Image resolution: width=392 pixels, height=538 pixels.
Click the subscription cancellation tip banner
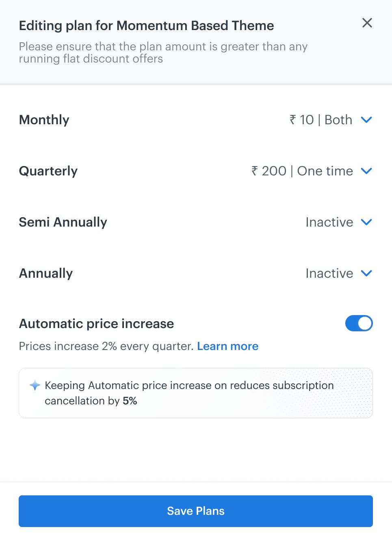(x=196, y=393)
